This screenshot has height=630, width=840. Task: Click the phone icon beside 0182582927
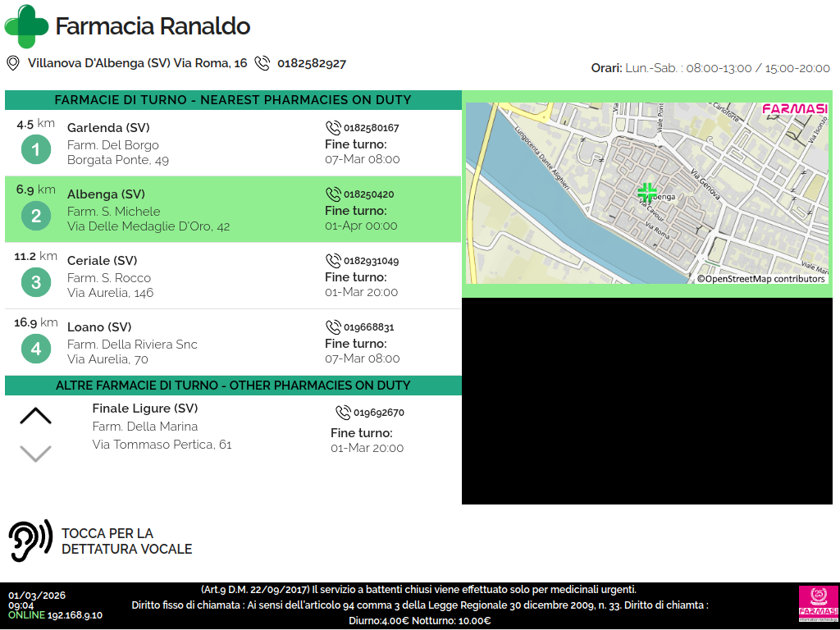[x=262, y=63]
